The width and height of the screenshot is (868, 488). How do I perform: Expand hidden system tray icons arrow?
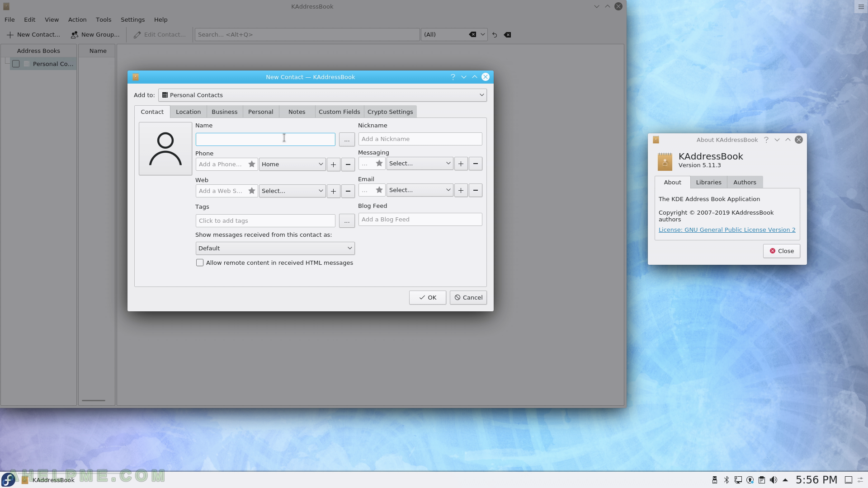coord(785,480)
